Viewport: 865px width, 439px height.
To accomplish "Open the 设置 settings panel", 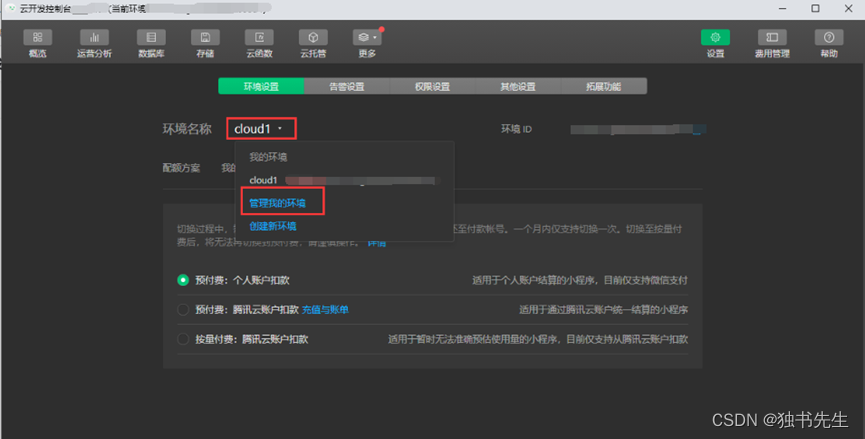I will coord(715,44).
